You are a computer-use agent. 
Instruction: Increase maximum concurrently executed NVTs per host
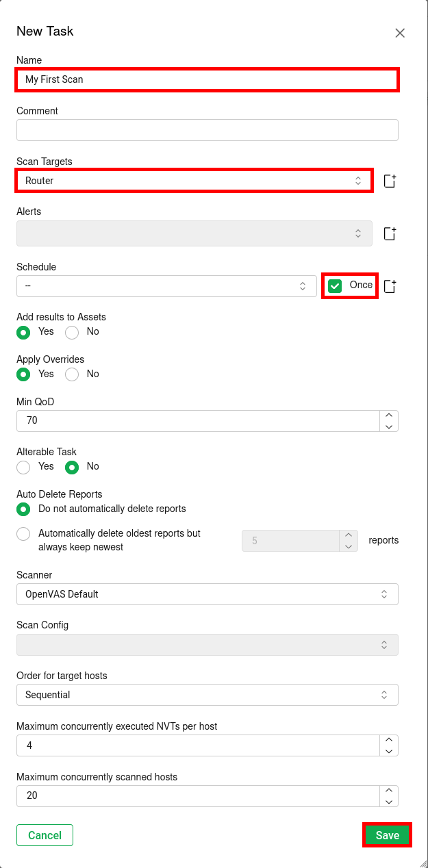389,740
